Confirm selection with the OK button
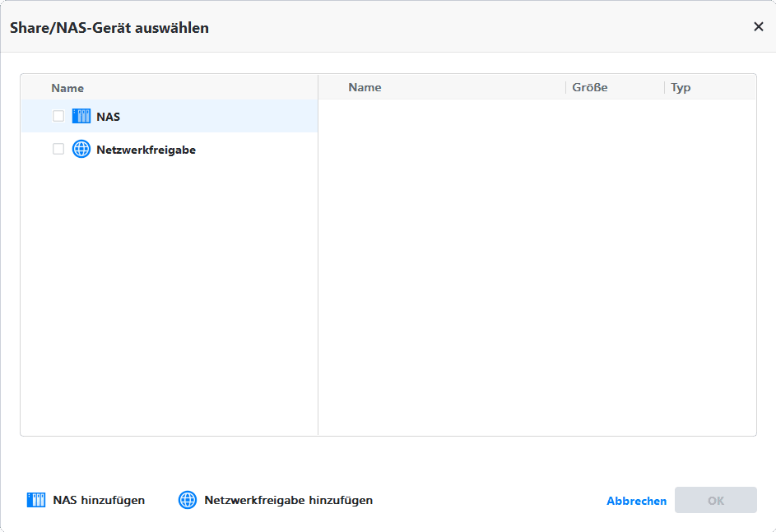 tap(715, 500)
